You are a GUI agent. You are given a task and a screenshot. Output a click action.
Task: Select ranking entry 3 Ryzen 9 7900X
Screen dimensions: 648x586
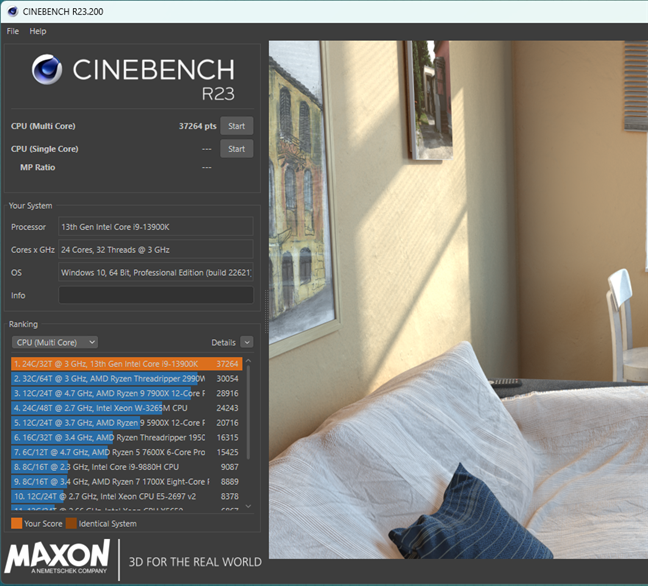tap(126, 393)
